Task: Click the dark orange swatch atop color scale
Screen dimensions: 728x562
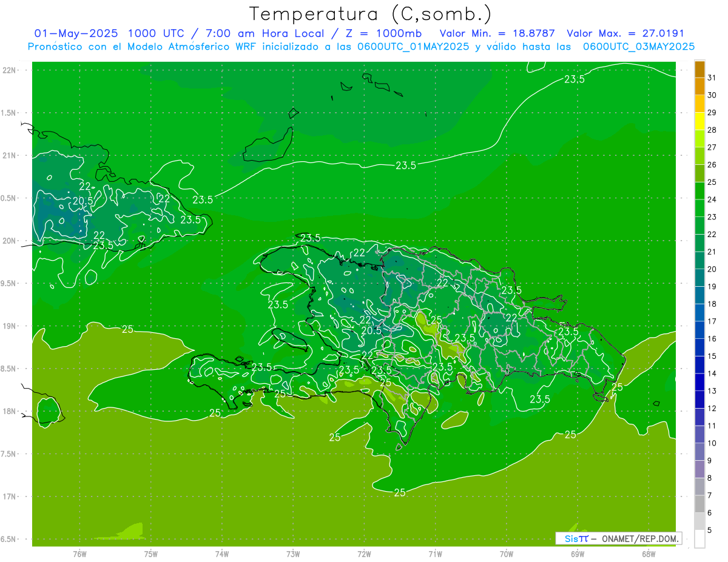Action: tap(699, 69)
